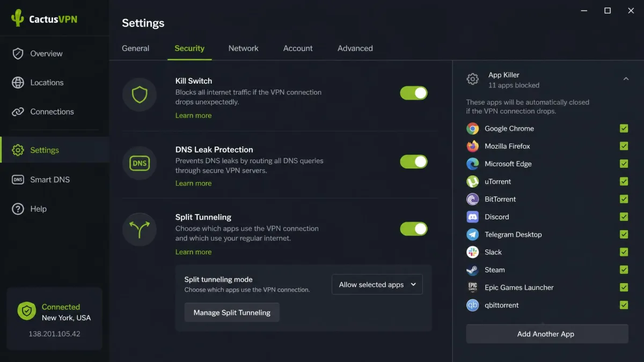Click Manage Split Tunneling button

[x=232, y=313]
